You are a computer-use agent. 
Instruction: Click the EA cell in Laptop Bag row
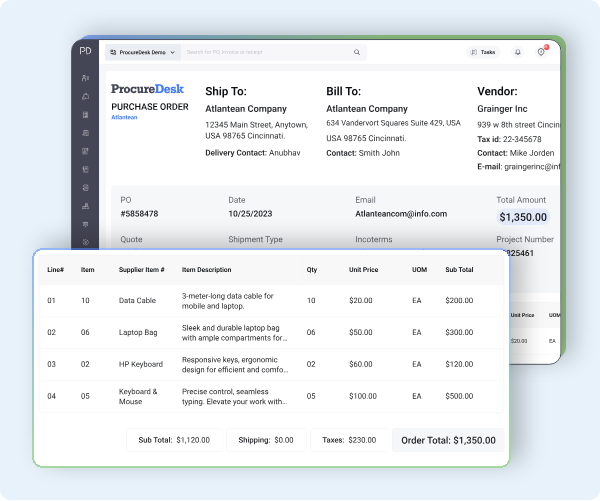pos(417,332)
